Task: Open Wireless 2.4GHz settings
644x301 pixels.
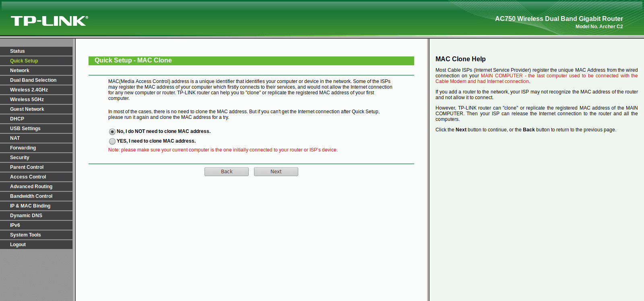Action: coord(36,90)
